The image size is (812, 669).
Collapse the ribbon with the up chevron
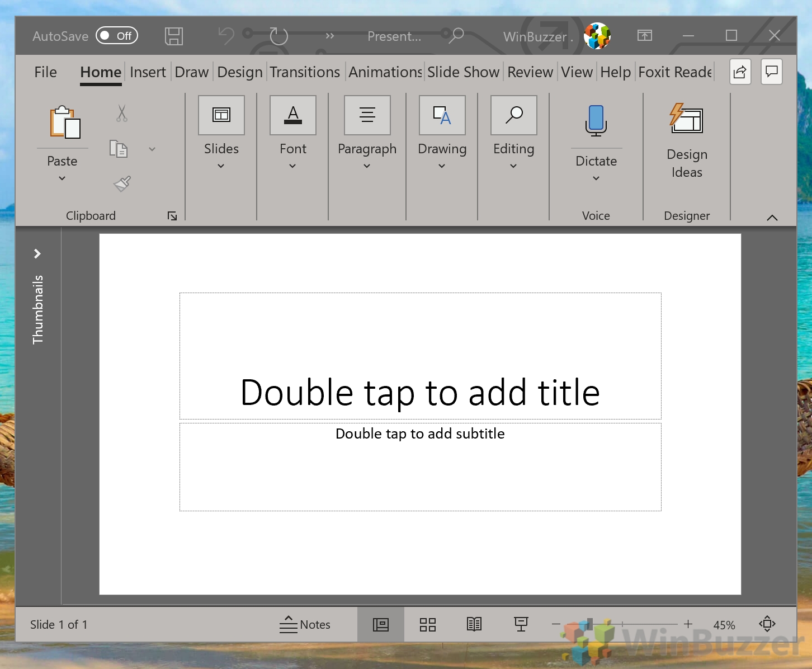pyautogui.click(x=772, y=218)
